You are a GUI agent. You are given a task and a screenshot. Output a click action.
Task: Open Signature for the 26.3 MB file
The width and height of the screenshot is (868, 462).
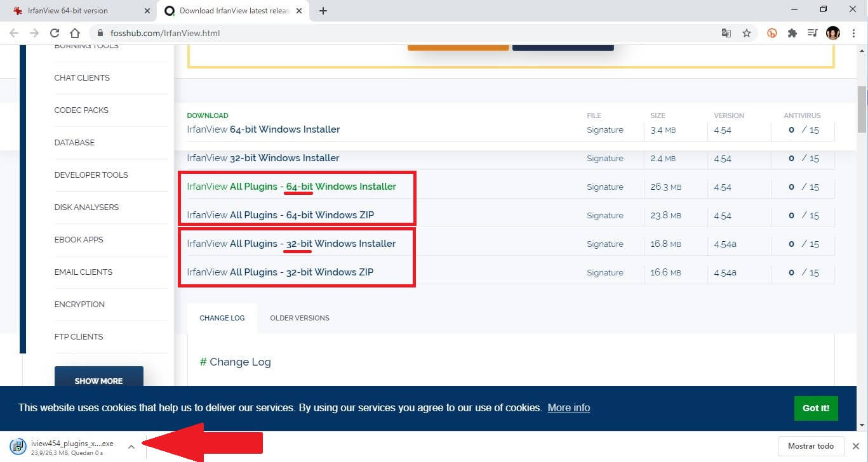click(x=605, y=187)
